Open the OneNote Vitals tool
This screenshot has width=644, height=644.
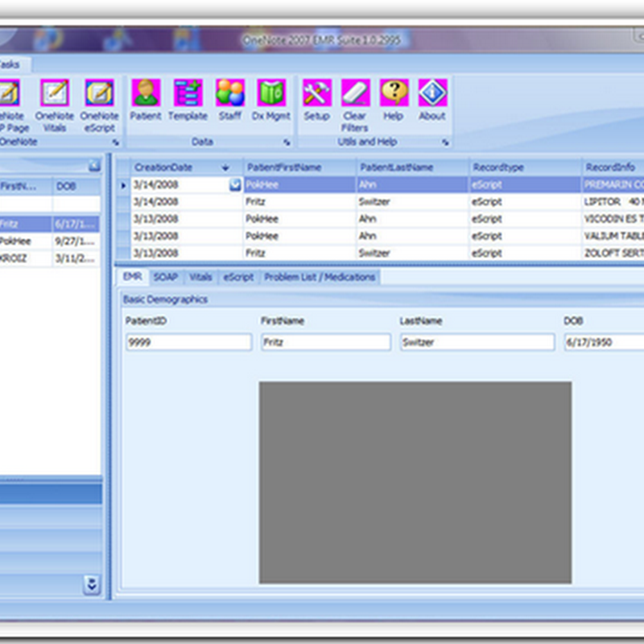tap(54, 105)
